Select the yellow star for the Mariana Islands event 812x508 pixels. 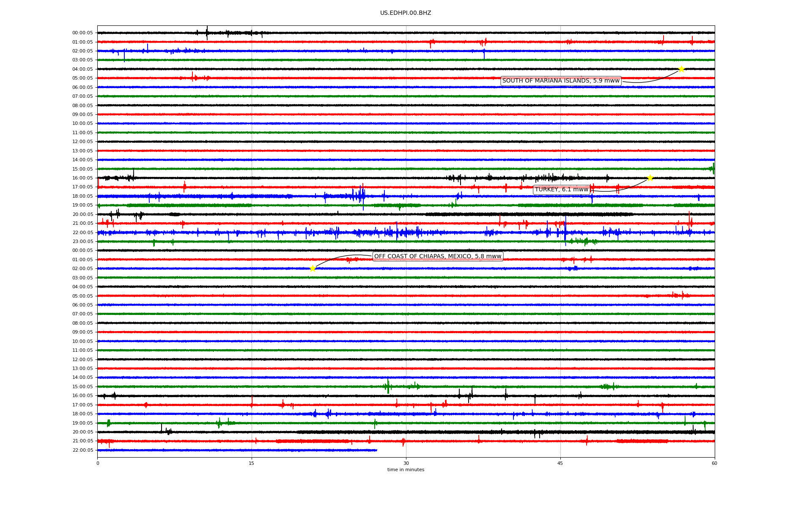(x=681, y=69)
